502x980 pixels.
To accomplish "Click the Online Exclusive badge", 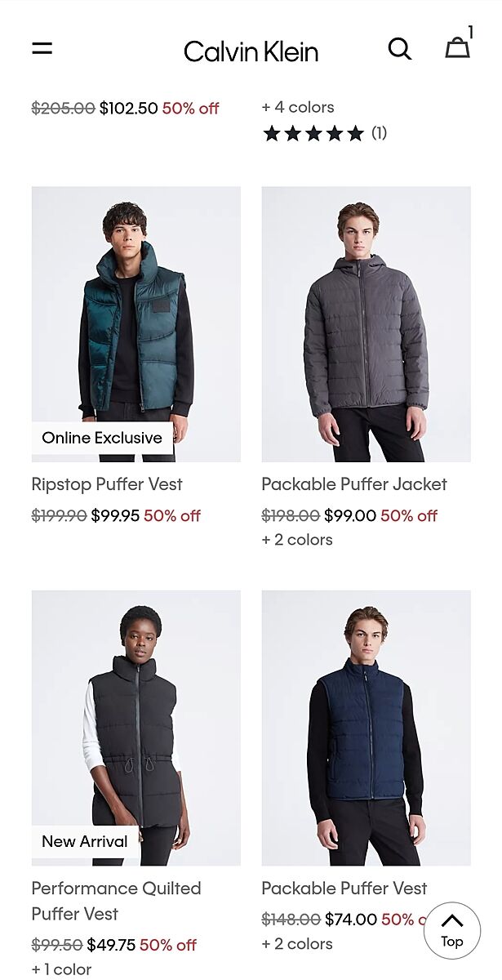I will (102, 438).
